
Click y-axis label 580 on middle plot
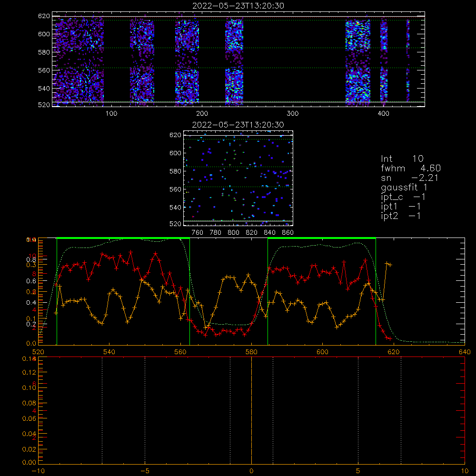click(x=176, y=171)
